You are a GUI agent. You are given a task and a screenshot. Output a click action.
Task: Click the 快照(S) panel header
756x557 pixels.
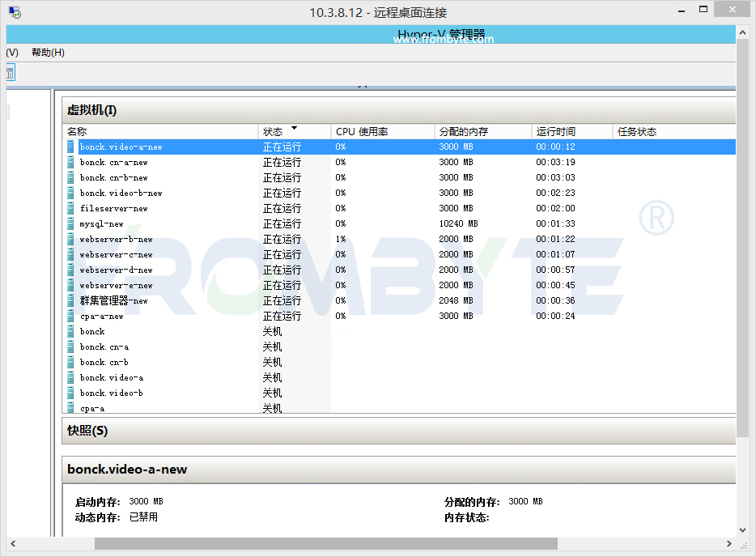(x=399, y=431)
